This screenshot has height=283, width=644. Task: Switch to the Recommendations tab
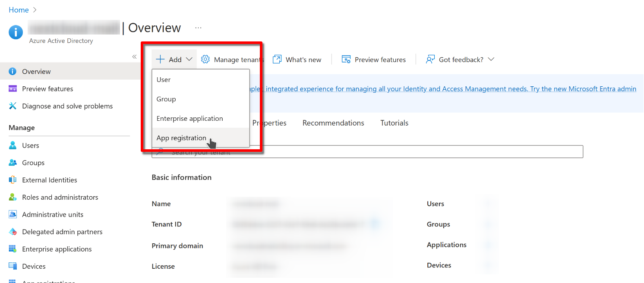click(333, 123)
